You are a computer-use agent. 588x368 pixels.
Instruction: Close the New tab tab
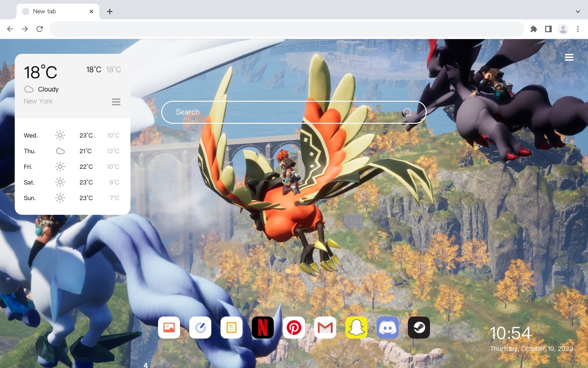pyautogui.click(x=91, y=11)
